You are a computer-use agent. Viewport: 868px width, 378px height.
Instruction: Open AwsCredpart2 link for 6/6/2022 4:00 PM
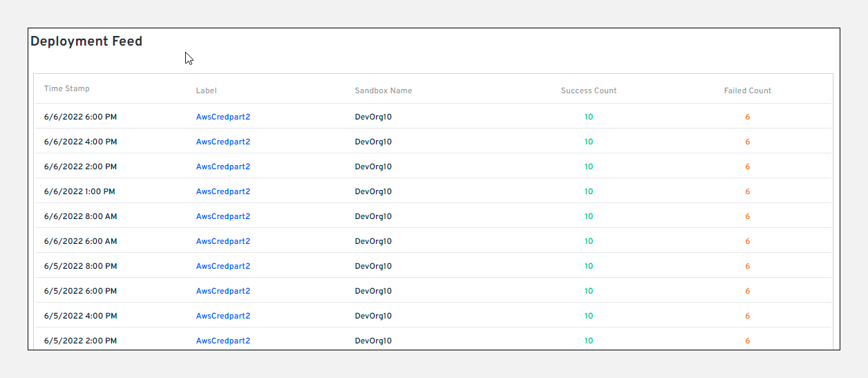[x=223, y=142]
